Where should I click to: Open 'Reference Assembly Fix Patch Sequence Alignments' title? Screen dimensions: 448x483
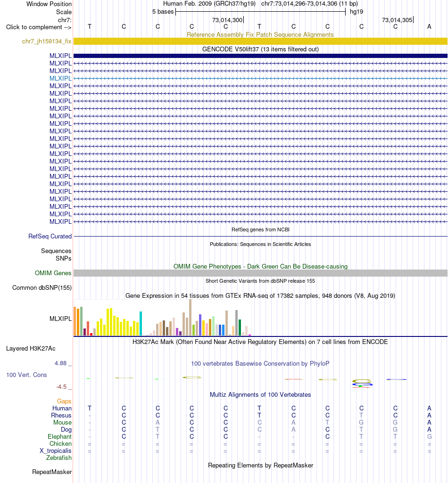260,34
